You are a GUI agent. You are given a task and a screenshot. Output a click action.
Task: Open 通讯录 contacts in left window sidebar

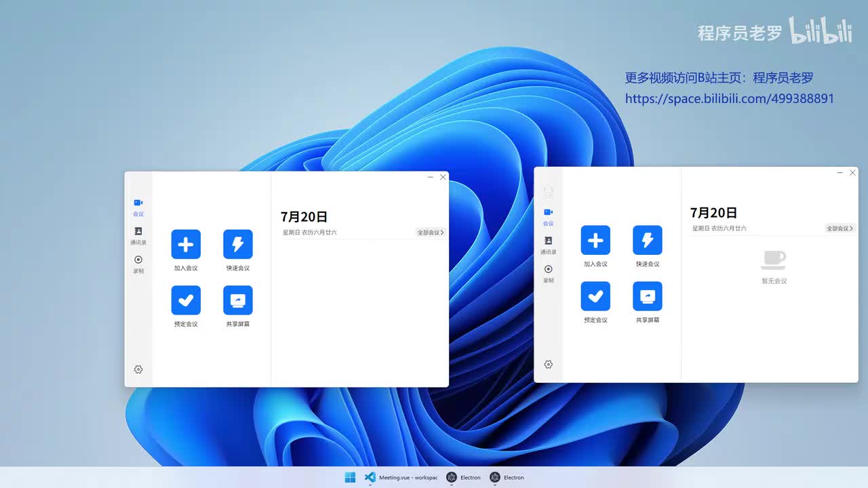[x=138, y=236]
